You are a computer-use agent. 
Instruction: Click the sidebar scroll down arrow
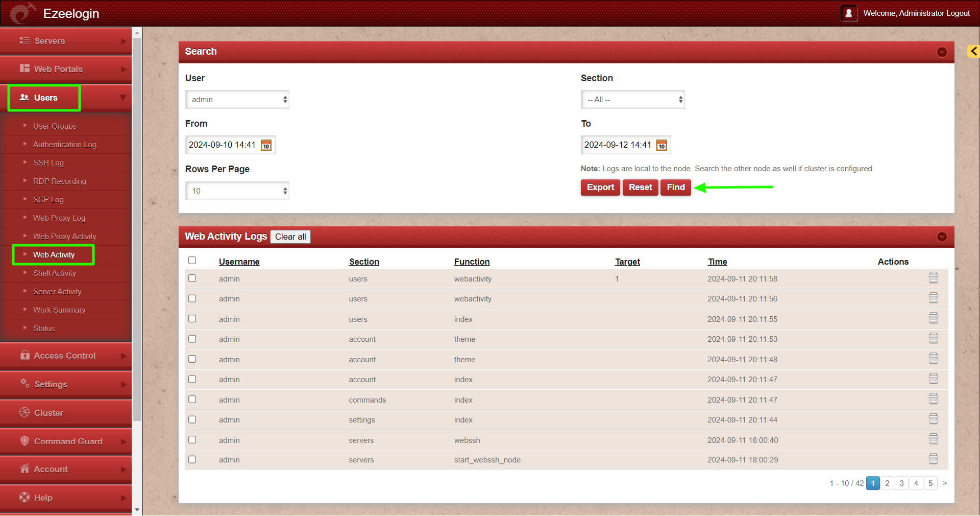coord(137,509)
